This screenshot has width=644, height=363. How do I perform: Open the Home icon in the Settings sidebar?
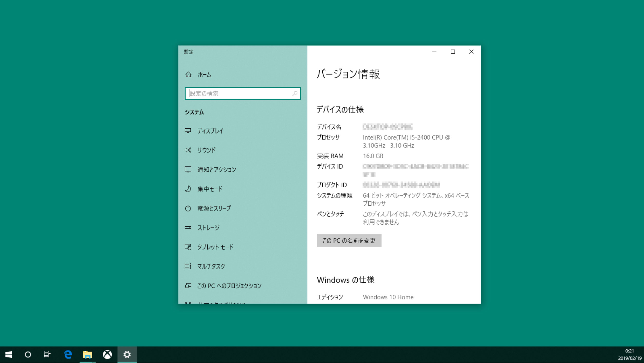(x=188, y=75)
